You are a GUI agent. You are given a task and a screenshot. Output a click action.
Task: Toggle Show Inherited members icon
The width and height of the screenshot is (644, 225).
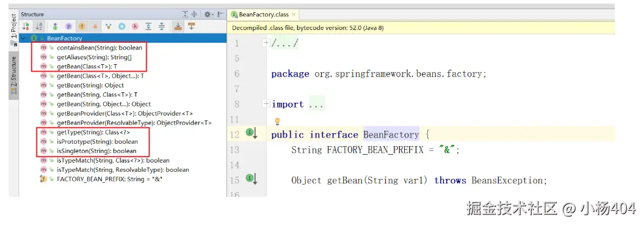tap(55, 26)
